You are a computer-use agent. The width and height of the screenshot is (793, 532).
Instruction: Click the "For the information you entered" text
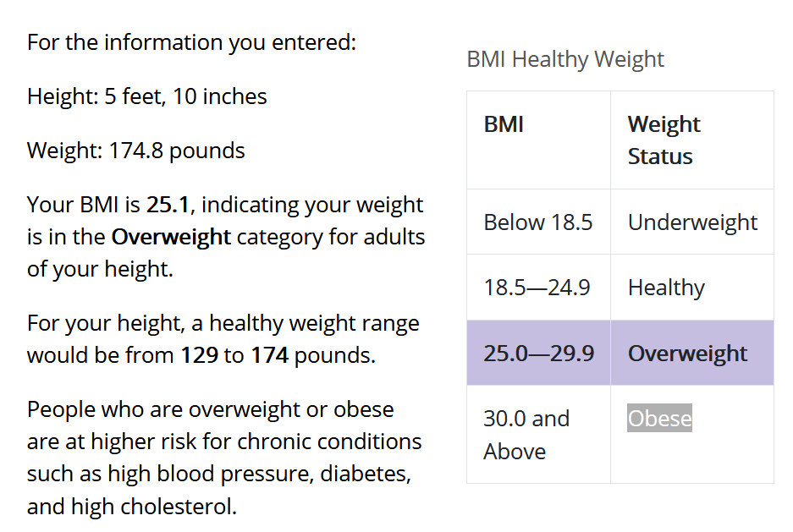click(191, 42)
